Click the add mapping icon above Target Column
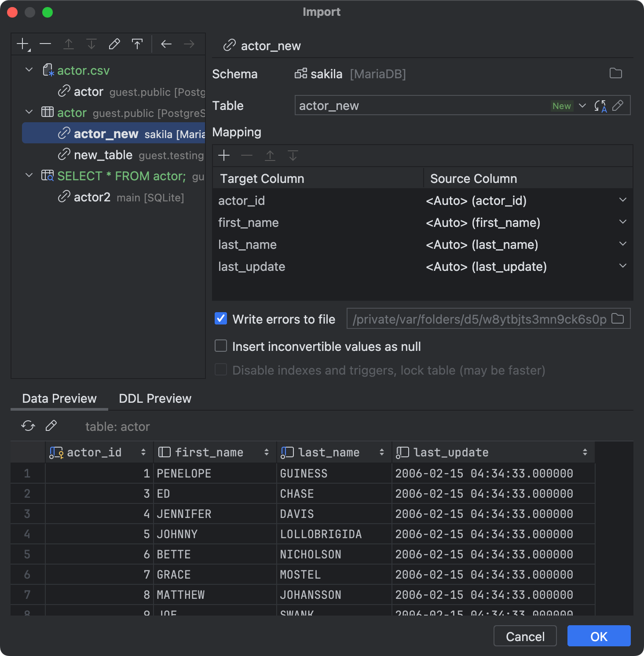The image size is (644, 656). click(224, 156)
